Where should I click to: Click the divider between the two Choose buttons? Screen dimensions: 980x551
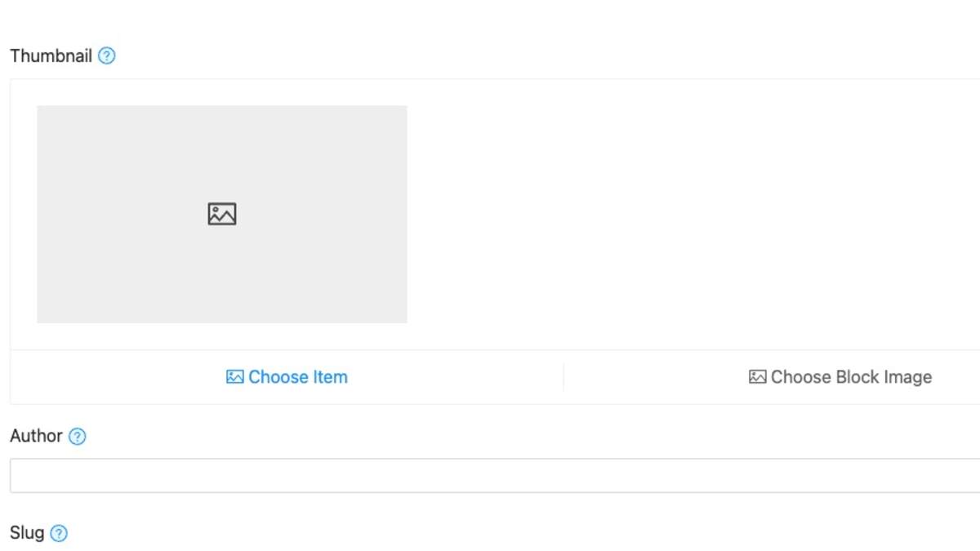point(563,377)
